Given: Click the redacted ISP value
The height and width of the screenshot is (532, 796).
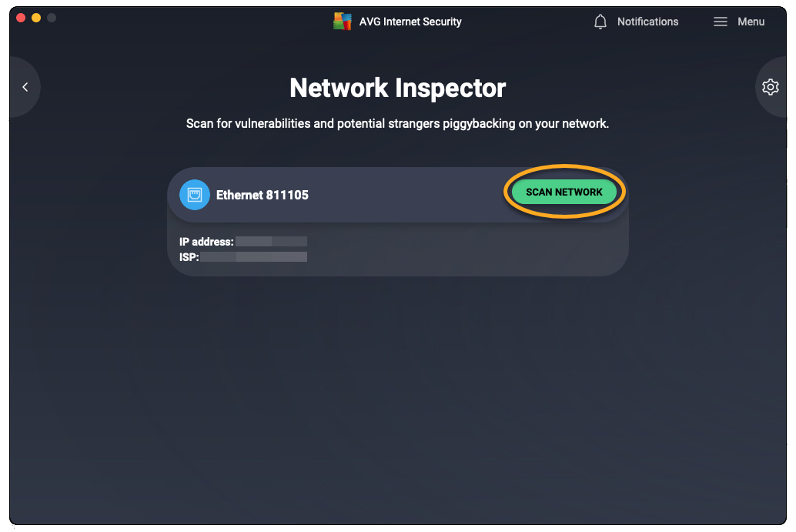Looking at the screenshot, I should [x=254, y=257].
